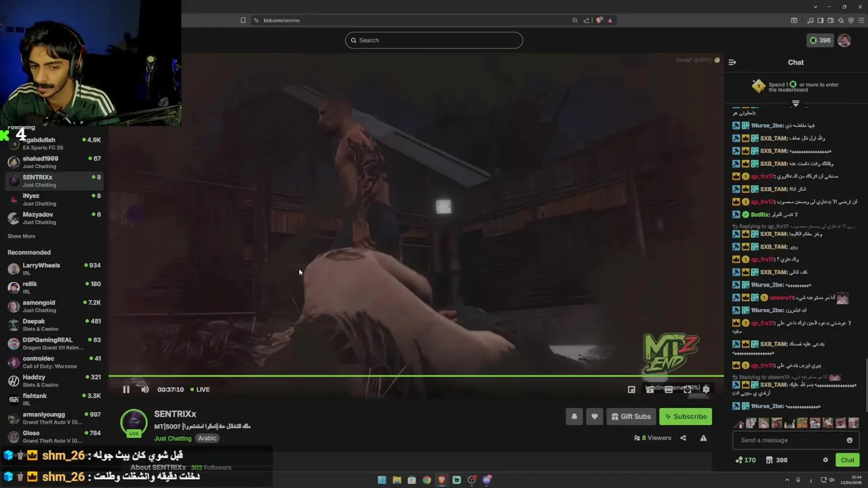The image size is (868, 488).
Task: Collapse the leaderboard banner chevron
Action: click(795, 104)
